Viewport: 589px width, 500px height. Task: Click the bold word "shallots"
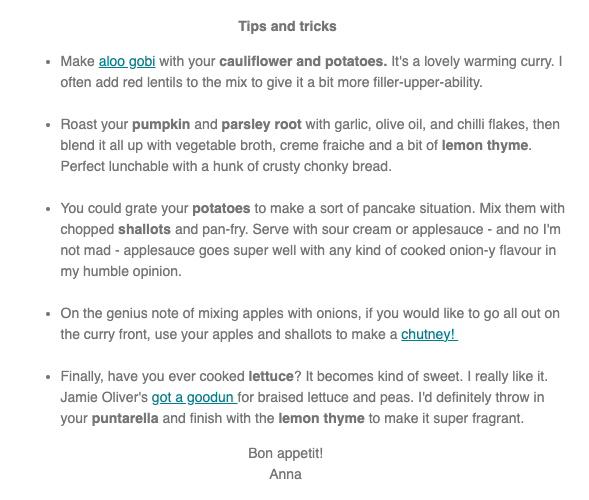tap(145, 230)
